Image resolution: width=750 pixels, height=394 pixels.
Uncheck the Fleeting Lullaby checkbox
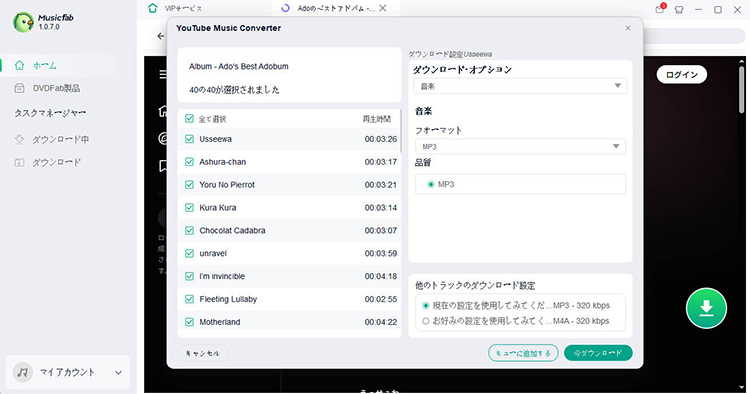click(189, 299)
